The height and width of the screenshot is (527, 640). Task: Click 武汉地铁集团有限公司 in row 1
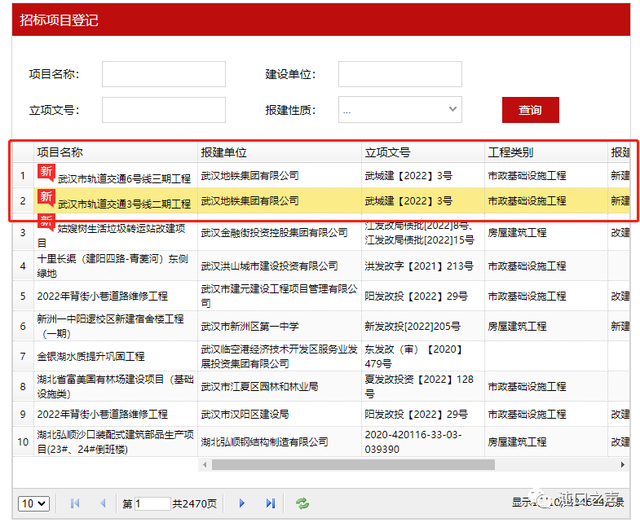[250, 176]
